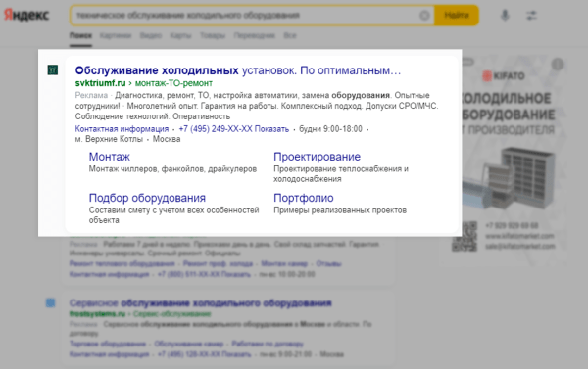Viewport: 588px width, 369px height.
Task: Open the info icon on the KIFATO banner
Action: coord(558,65)
